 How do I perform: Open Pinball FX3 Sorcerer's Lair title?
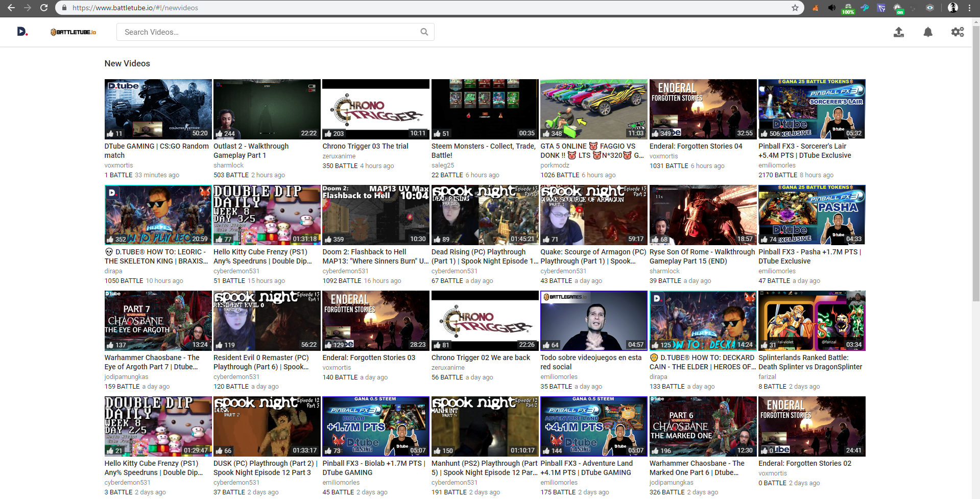click(805, 151)
